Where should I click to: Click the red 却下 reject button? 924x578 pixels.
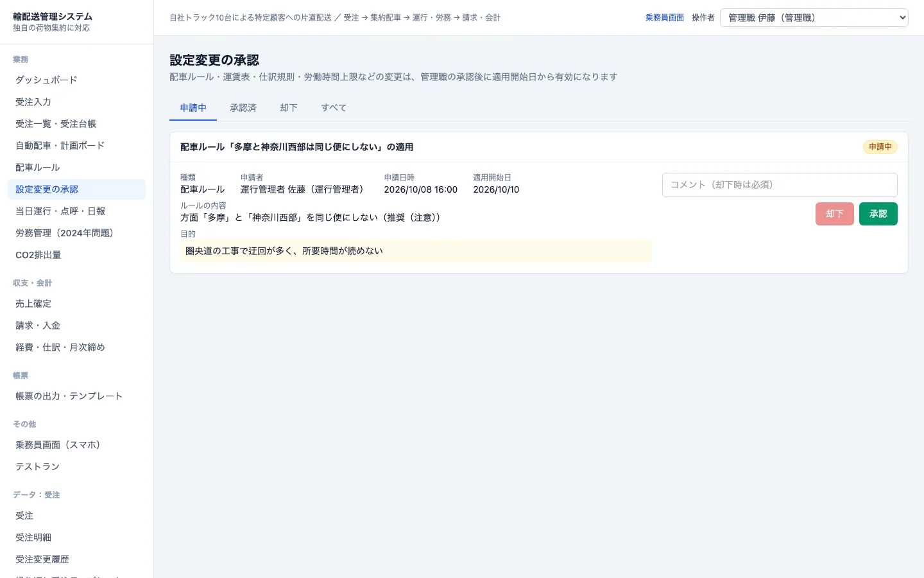click(834, 214)
